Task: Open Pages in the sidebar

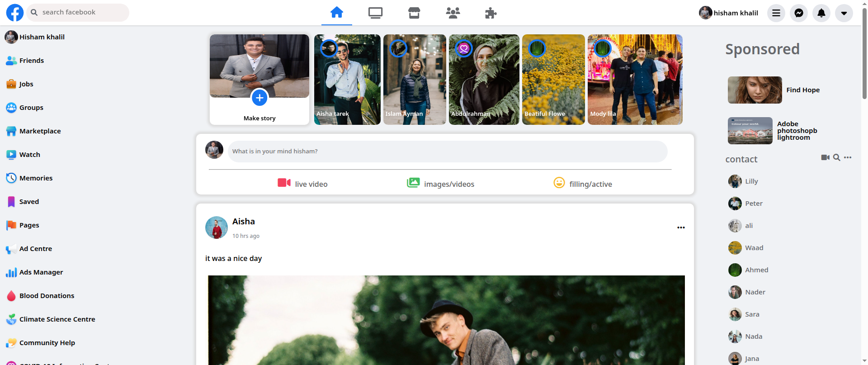Action: pos(23,225)
